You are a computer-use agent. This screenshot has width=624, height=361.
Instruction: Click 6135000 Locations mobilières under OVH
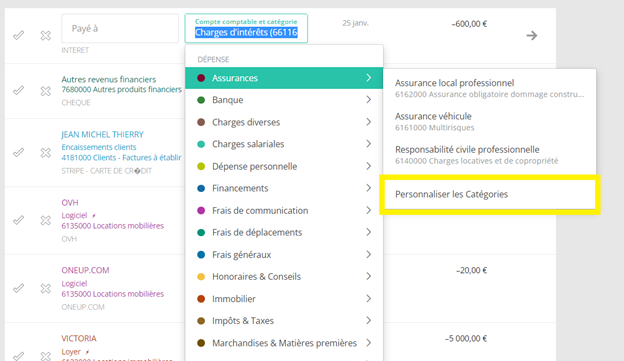click(113, 226)
